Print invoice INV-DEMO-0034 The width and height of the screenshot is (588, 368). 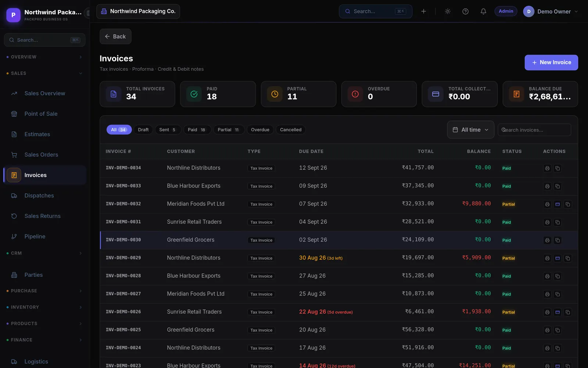click(547, 168)
